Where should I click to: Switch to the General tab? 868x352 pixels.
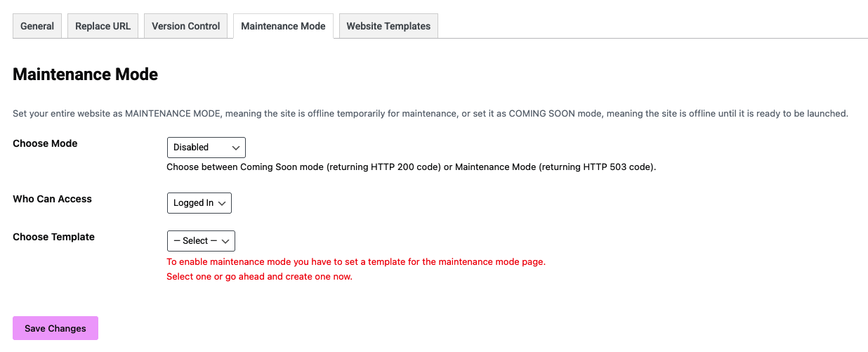click(37, 26)
